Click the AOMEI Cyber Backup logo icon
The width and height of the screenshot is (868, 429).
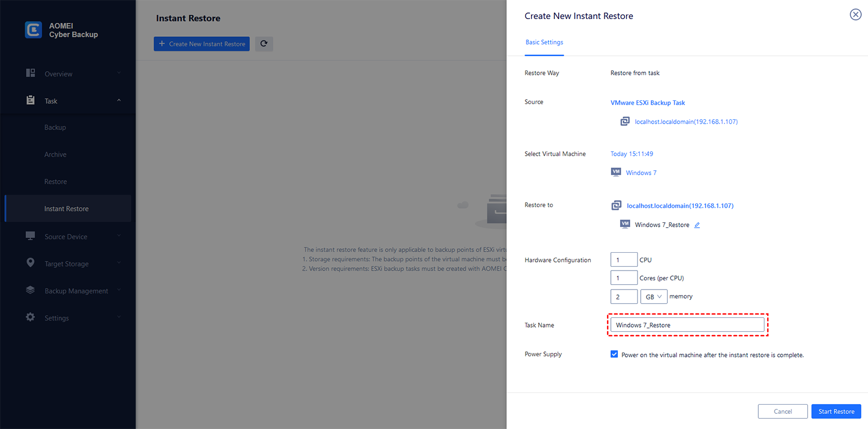click(x=34, y=30)
